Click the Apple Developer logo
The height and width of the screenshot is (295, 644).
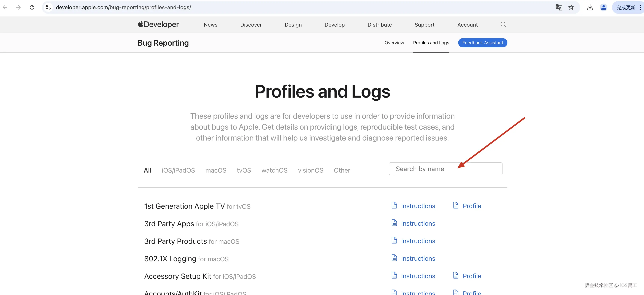pos(158,24)
